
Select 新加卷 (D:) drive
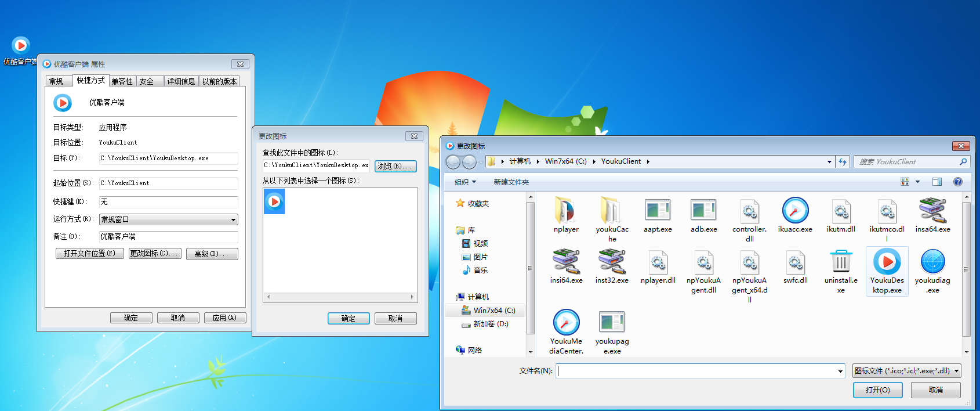pos(491,324)
